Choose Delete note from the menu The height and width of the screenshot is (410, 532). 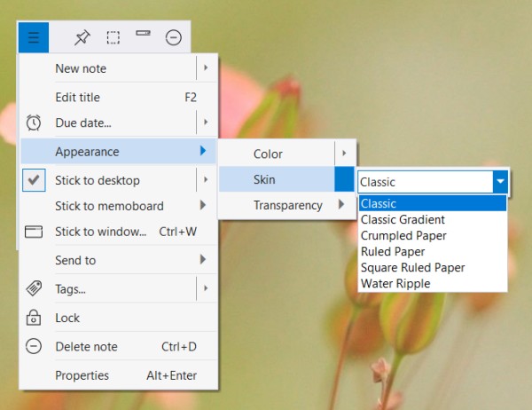click(119, 347)
